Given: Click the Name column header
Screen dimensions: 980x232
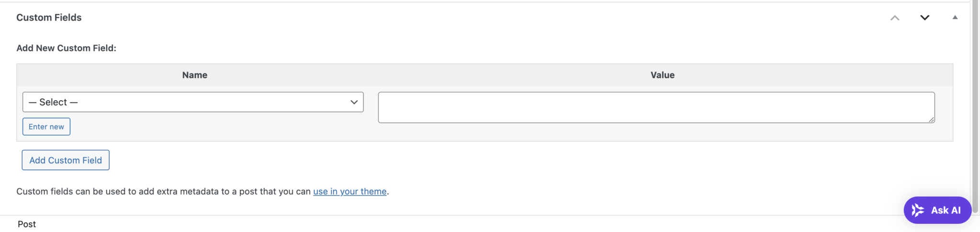Looking at the screenshot, I should click(195, 75).
